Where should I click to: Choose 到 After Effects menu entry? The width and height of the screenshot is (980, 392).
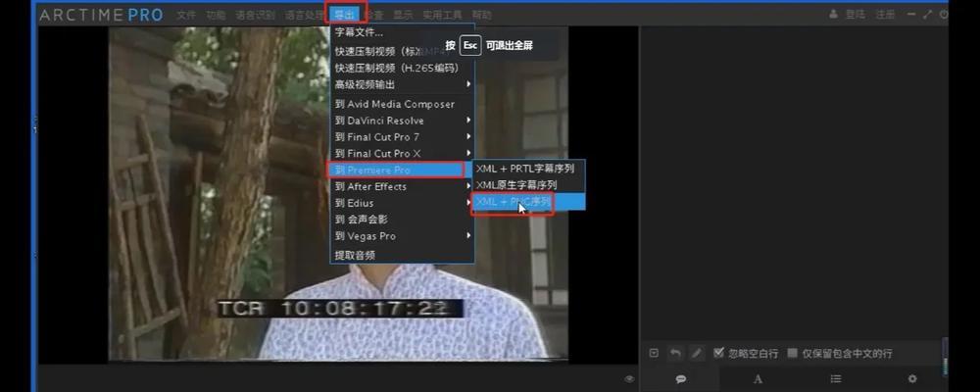click(402, 186)
